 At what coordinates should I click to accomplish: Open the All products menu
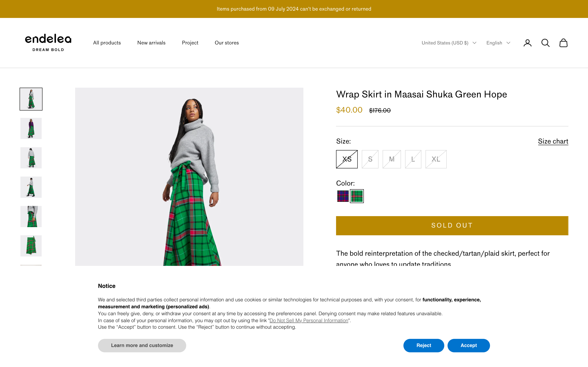point(107,43)
